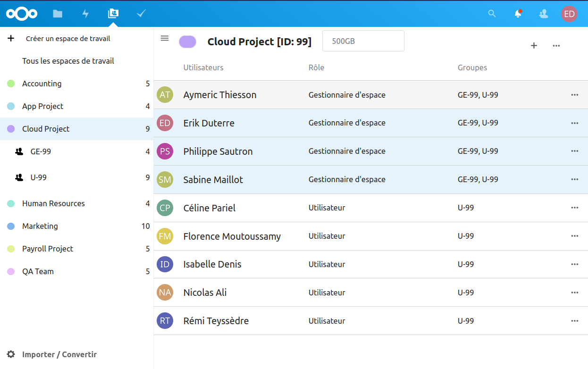Image resolution: width=588 pixels, height=369 pixels.
Task: Click the Rôle column header
Action: tap(316, 67)
